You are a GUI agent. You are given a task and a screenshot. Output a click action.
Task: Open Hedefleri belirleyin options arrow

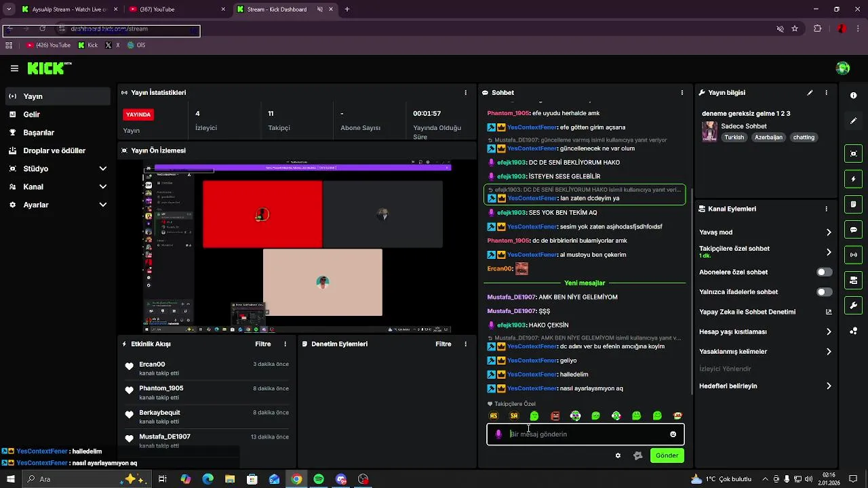pos(829,386)
